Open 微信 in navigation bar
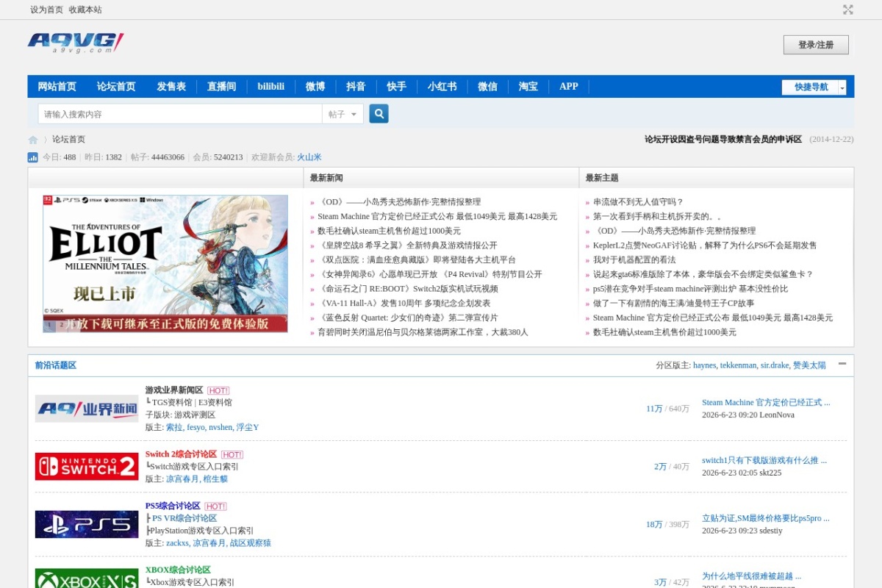This screenshot has height=588, width=882. 487,87
